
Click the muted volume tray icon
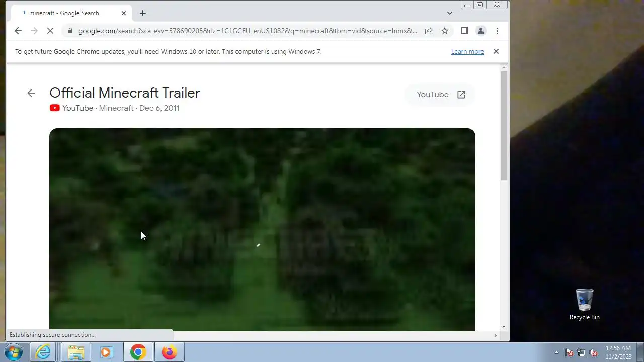coord(594,352)
